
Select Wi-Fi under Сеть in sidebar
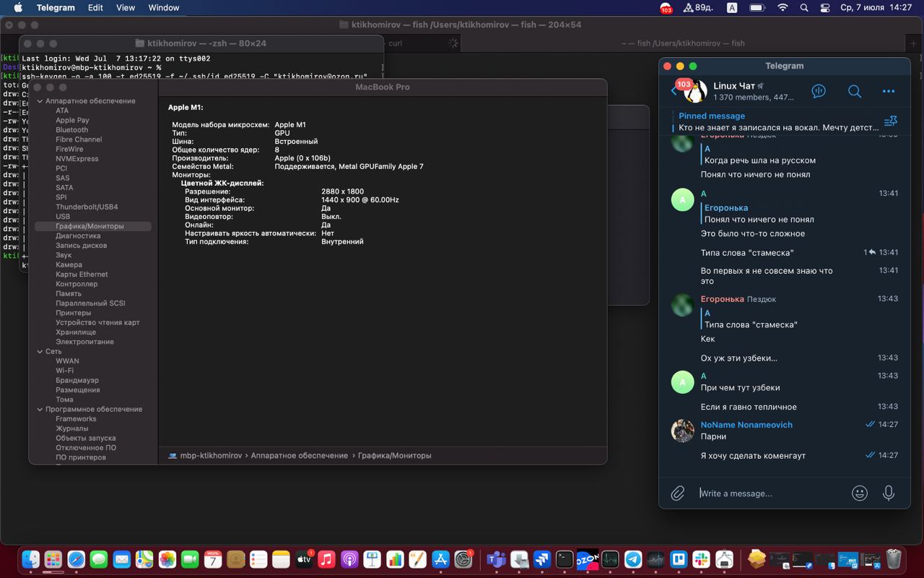[65, 371]
